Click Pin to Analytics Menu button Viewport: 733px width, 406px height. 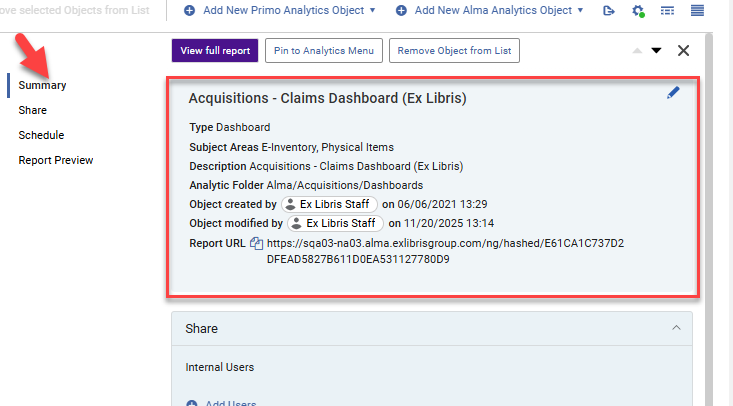(323, 51)
